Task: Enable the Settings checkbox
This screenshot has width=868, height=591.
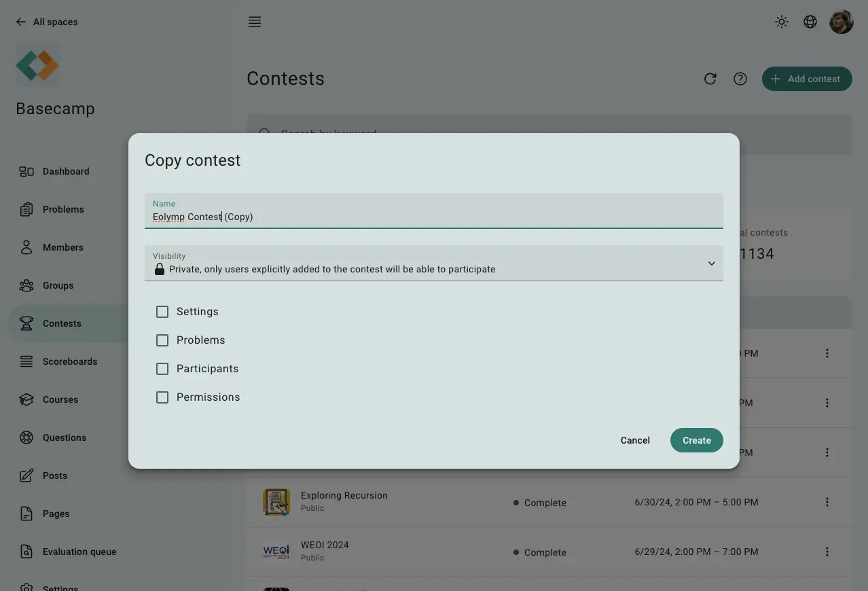Action: (162, 312)
